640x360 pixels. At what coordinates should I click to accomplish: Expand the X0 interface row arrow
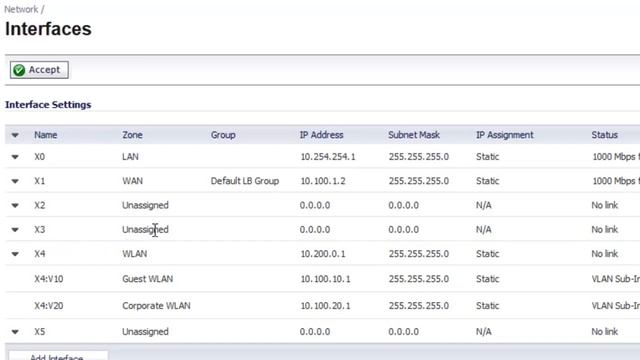[15, 157]
